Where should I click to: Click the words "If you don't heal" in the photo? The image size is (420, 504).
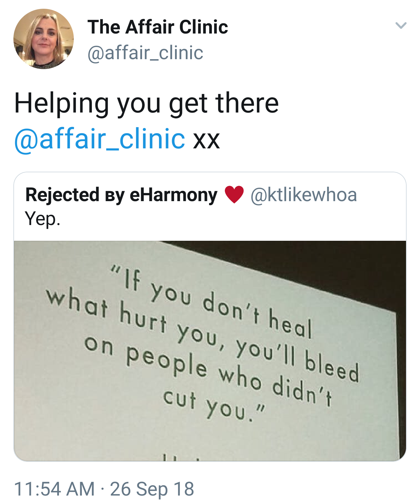pyautogui.click(x=216, y=303)
